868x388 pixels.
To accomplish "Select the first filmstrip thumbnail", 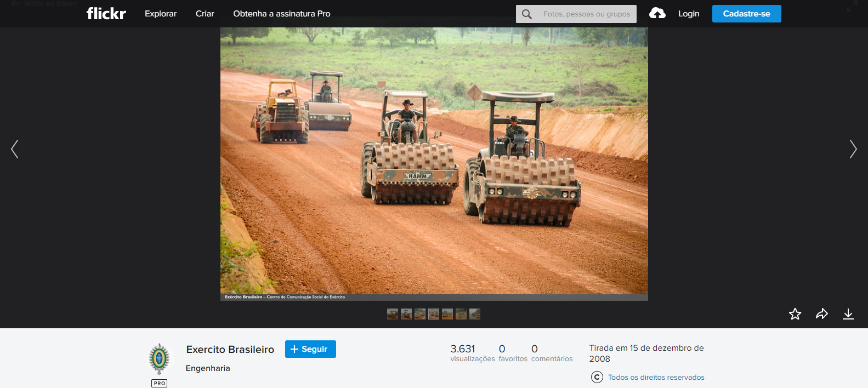I will point(393,314).
